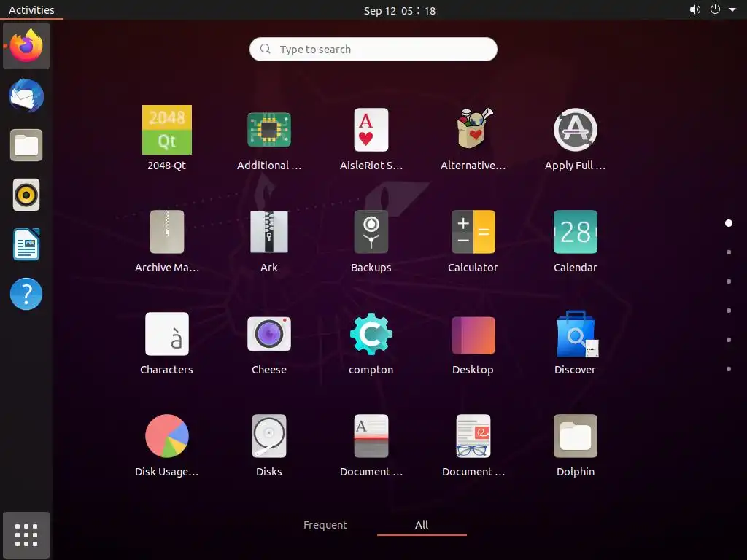Image resolution: width=747 pixels, height=560 pixels.
Task: Click the "Calendar" label
Action: [575, 267]
